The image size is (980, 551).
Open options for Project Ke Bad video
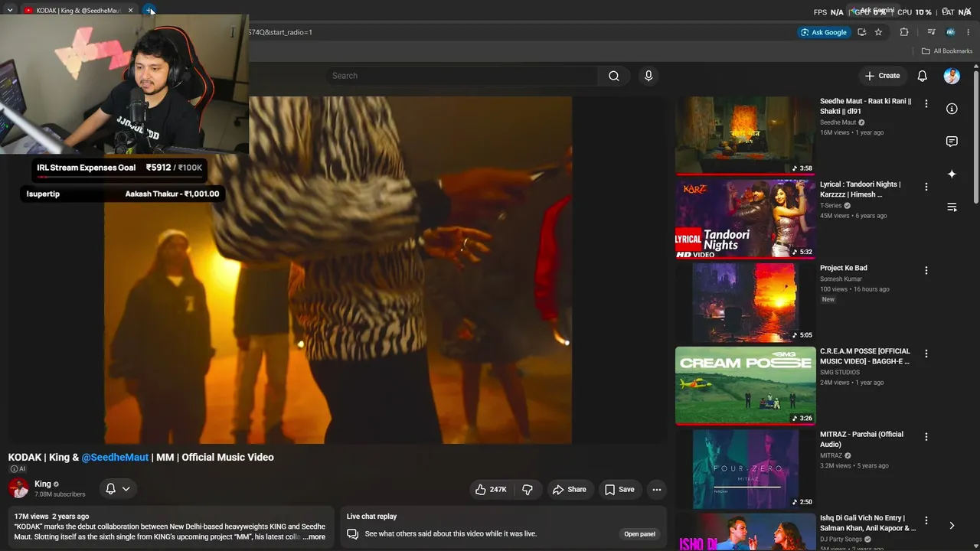click(x=926, y=270)
